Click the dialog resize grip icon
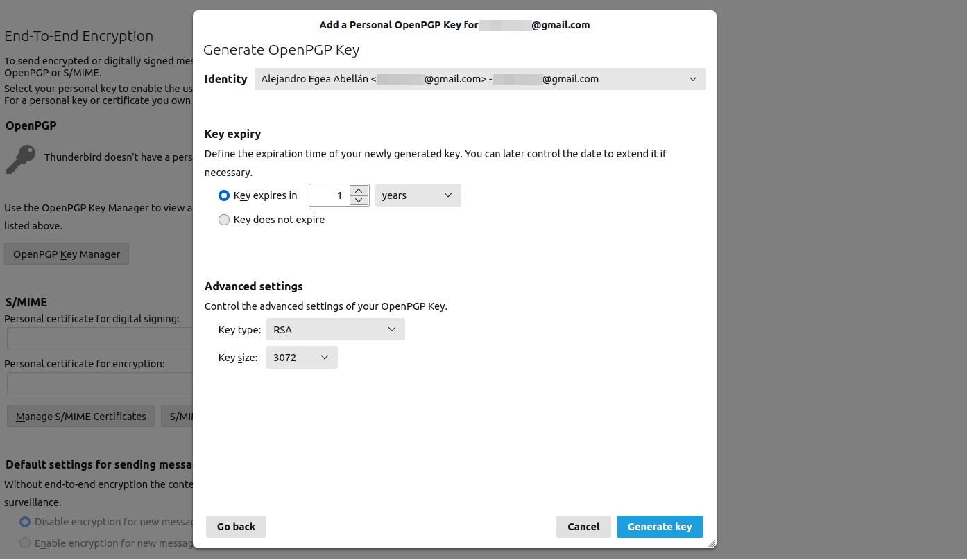Screen dimensions: 967x560 710,543
